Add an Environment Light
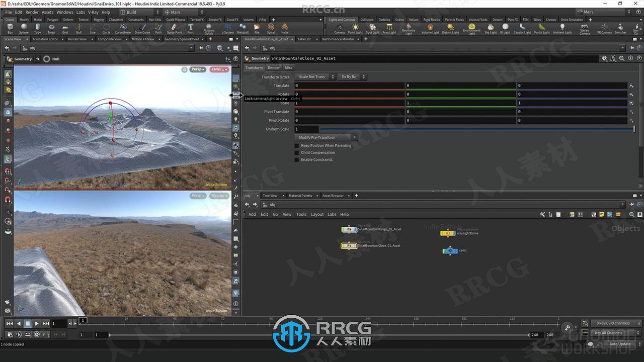 pyautogui.click(x=471, y=29)
